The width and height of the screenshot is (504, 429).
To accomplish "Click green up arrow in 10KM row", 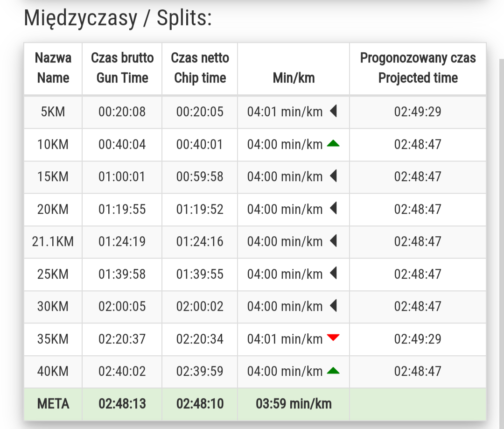I will coord(333,144).
